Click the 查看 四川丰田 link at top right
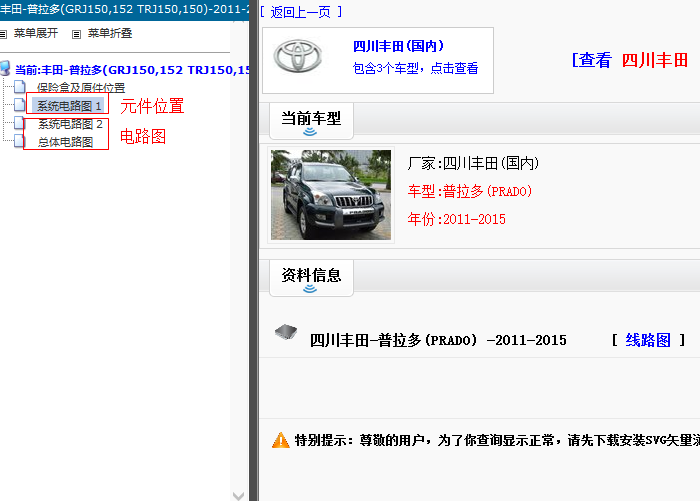Viewport: 700px width, 501px height. [630, 60]
